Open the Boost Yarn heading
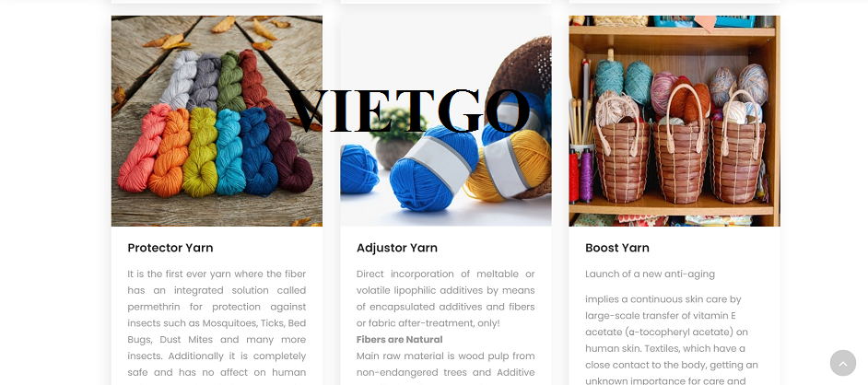Viewport: 868px width, 385px height. pos(616,248)
